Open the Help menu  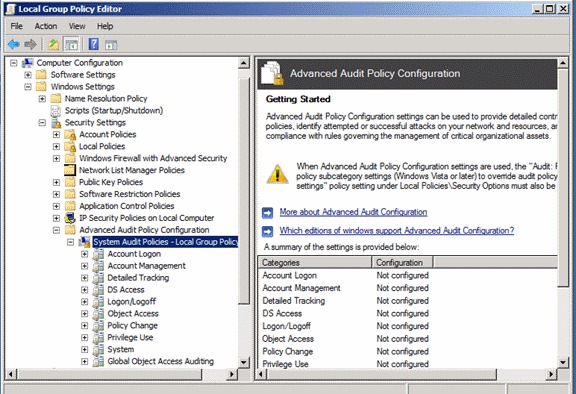click(x=105, y=26)
